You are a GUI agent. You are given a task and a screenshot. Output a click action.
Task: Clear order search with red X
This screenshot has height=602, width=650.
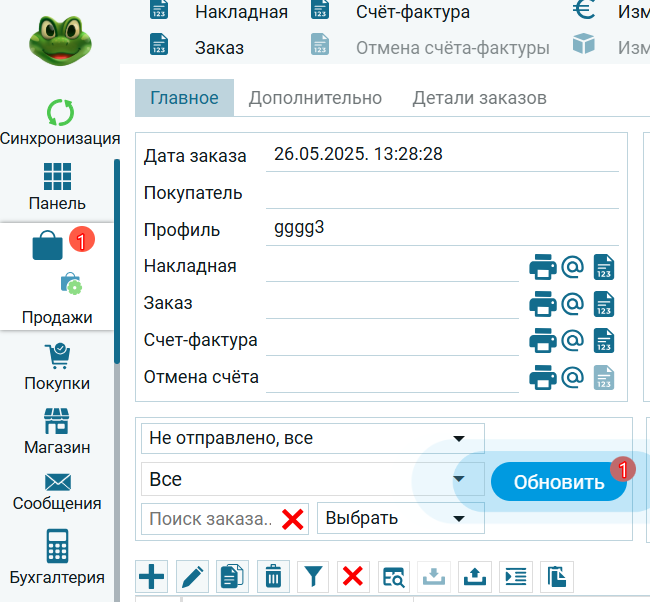292,519
